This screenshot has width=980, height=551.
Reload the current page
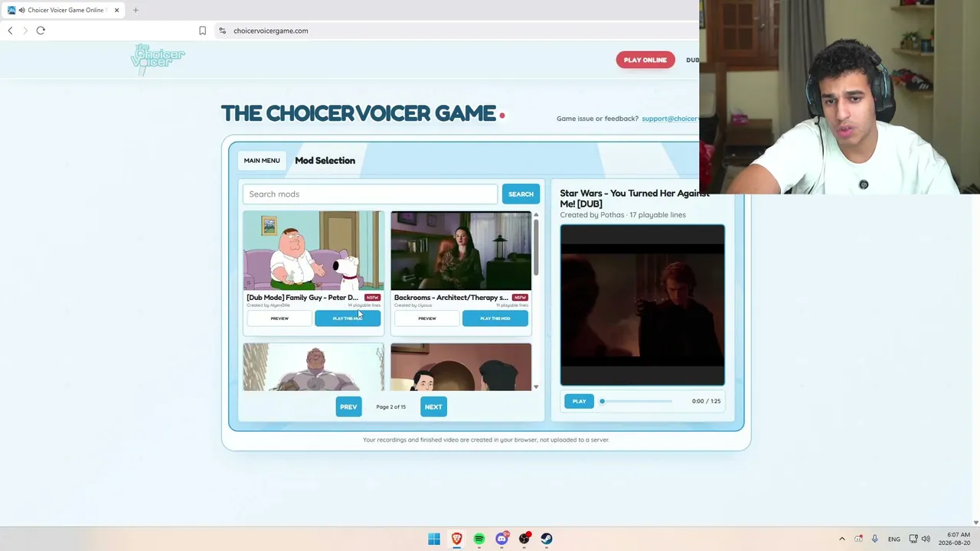41,31
